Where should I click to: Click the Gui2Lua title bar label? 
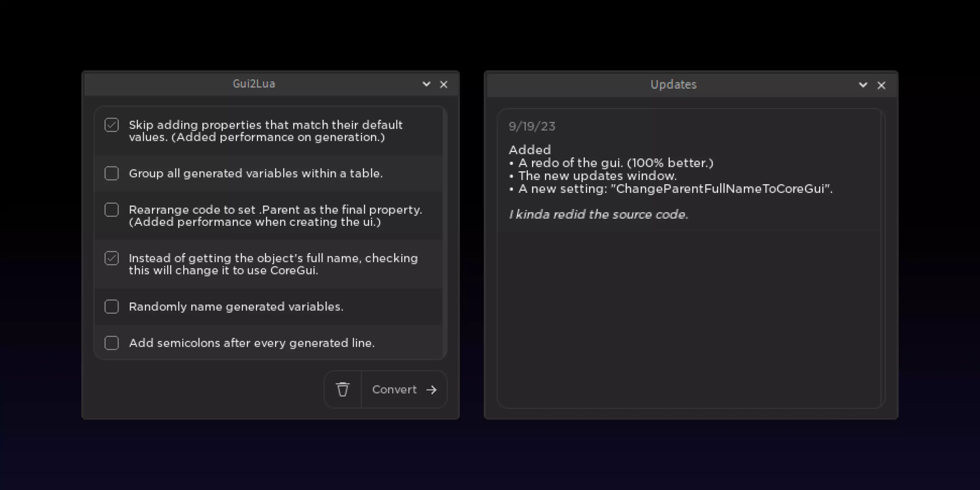coord(254,84)
